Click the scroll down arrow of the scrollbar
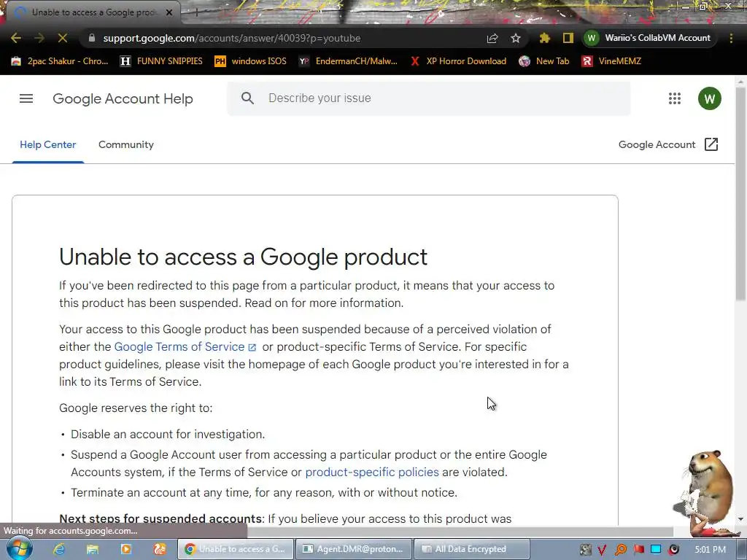This screenshot has height=560, width=747. coord(740,519)
